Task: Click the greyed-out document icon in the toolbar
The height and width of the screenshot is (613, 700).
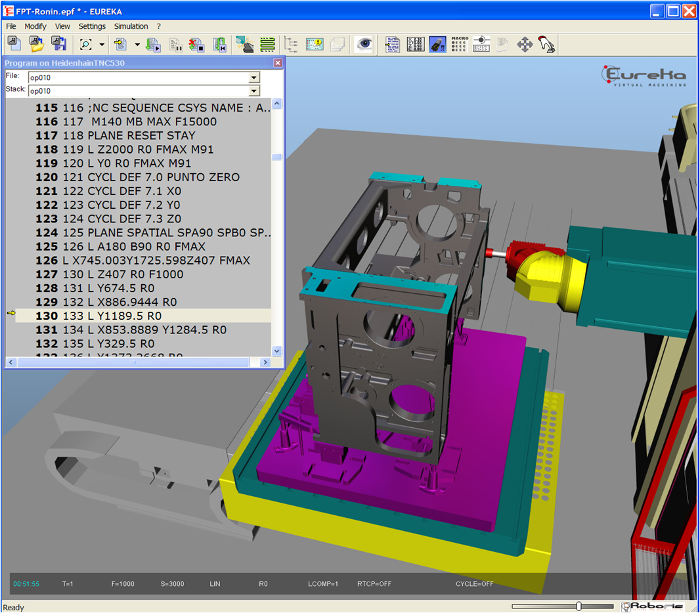Action: coord(503,44)
